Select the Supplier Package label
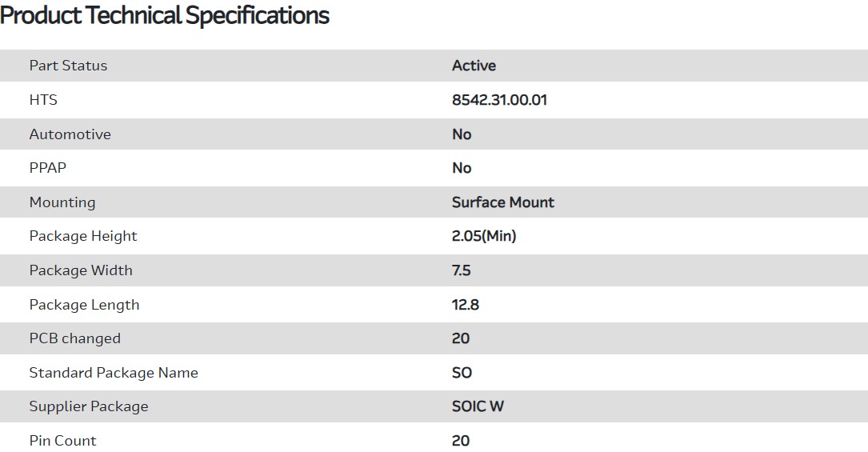The height and width of the screenshot is (452, 868). pyautogui.click(x=89, y=406)
